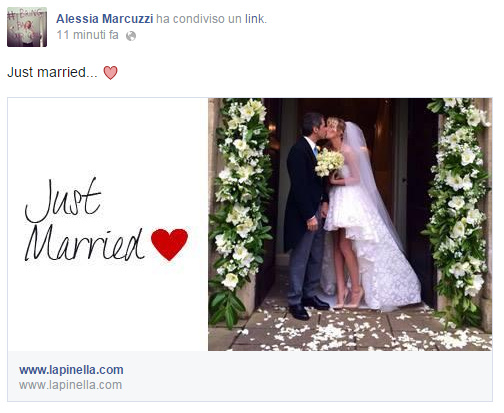Click the grey www.lapinella.com link subtitle

pyautogui.click(x=71, y=385)
